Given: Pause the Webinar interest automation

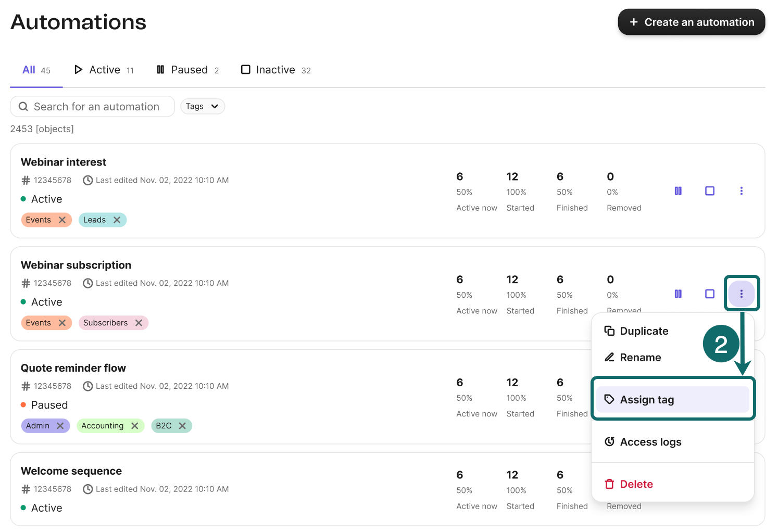Looking at the screenshot, I should (x=678, y=191).
